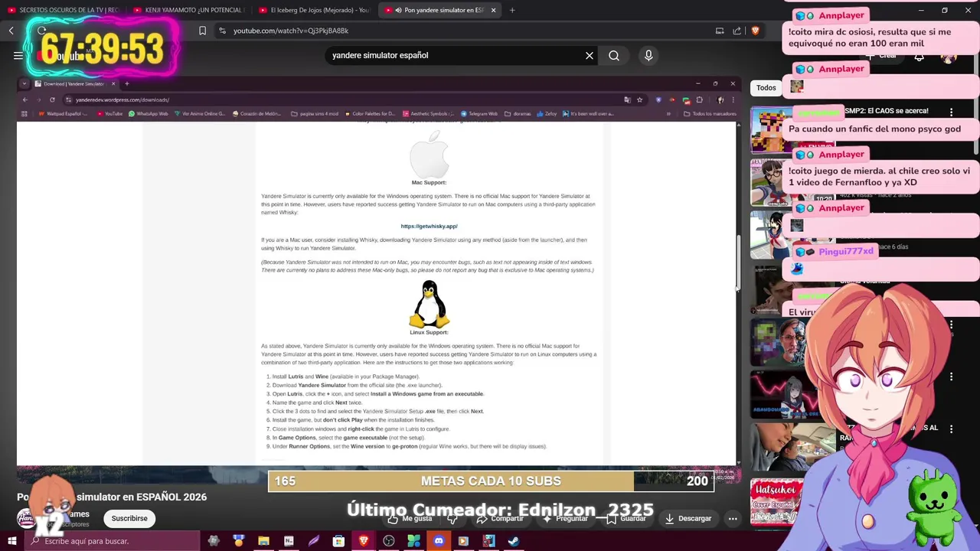Go back in the Brave browser
This screenshot has height=551, width=980.
(x=11, y=31)
